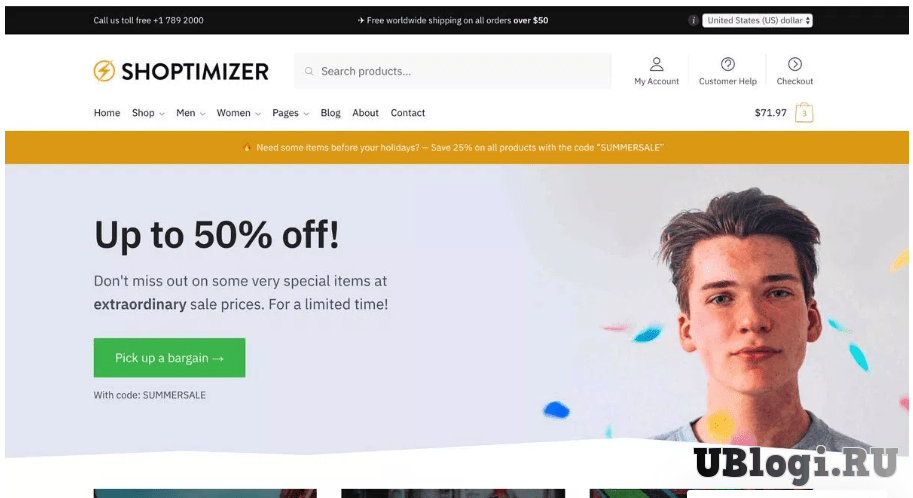Click the green Pick up a bargain button
The image size is (913, 498).
[x=169, y=358]
